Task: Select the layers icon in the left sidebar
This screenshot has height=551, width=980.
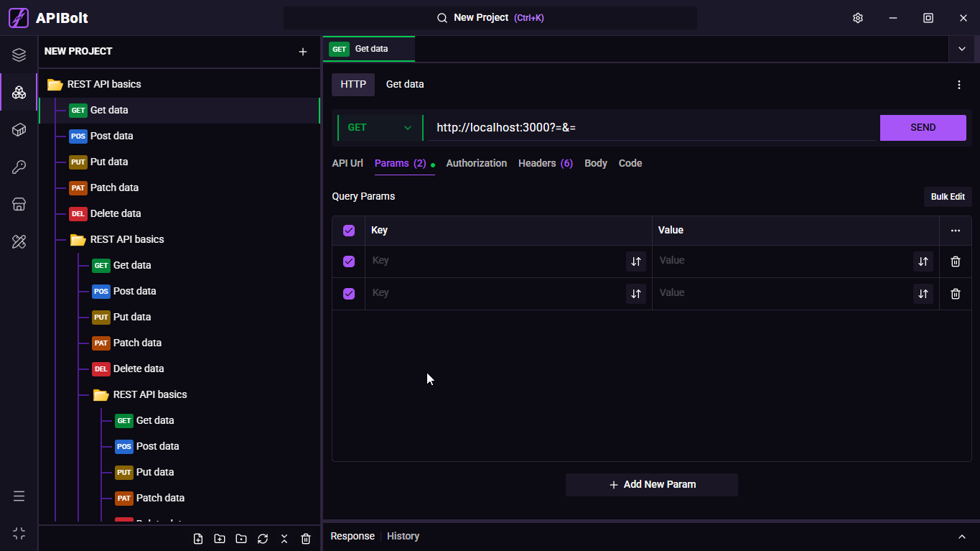Action: tap(19, 55)
